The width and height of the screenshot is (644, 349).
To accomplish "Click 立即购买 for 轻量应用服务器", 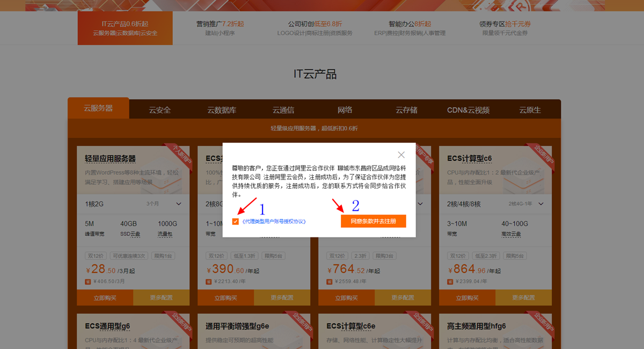I will tap(105, 298).
